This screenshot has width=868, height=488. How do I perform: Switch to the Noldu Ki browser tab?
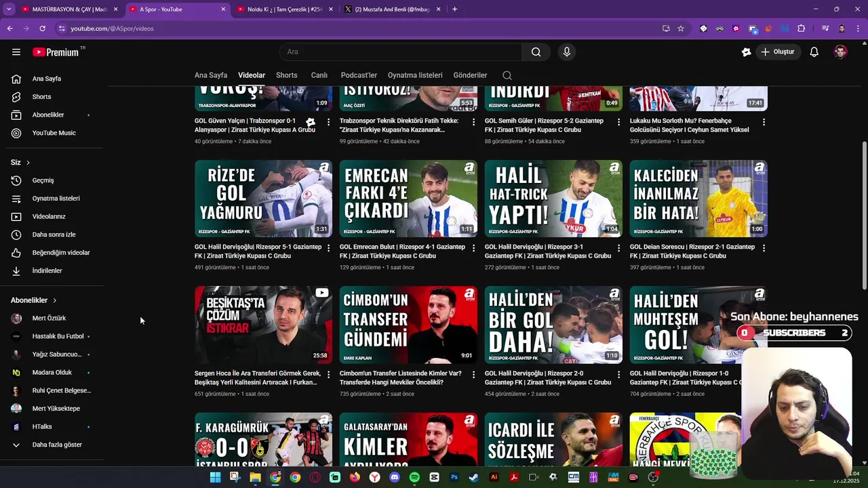click(x=283, y=9)
